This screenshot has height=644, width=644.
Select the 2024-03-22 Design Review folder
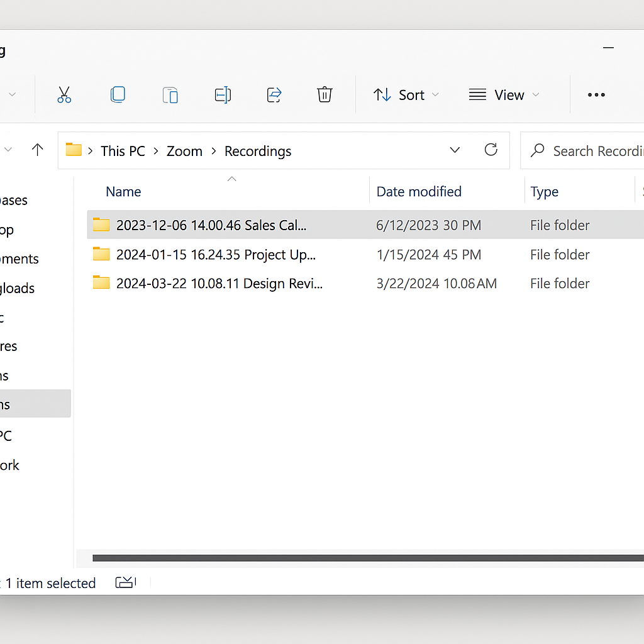click(x=219, y=284)
